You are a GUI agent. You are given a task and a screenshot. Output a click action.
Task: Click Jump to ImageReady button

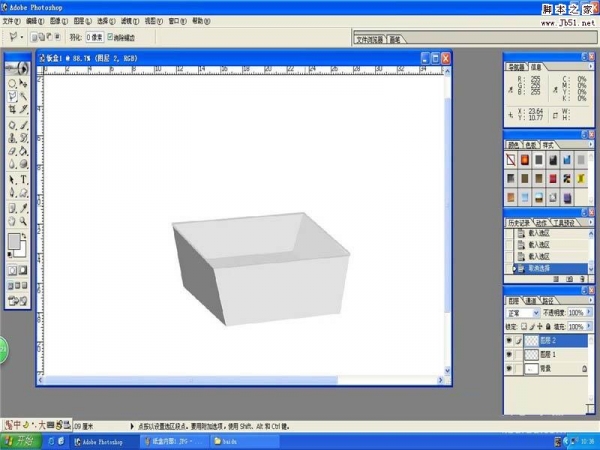point(18,301)
